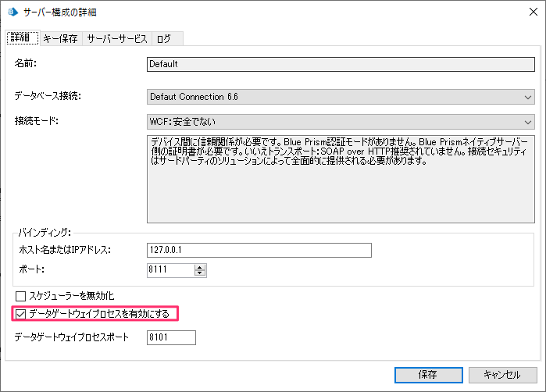
Task: Click the ポート: label
Action: 31,269
